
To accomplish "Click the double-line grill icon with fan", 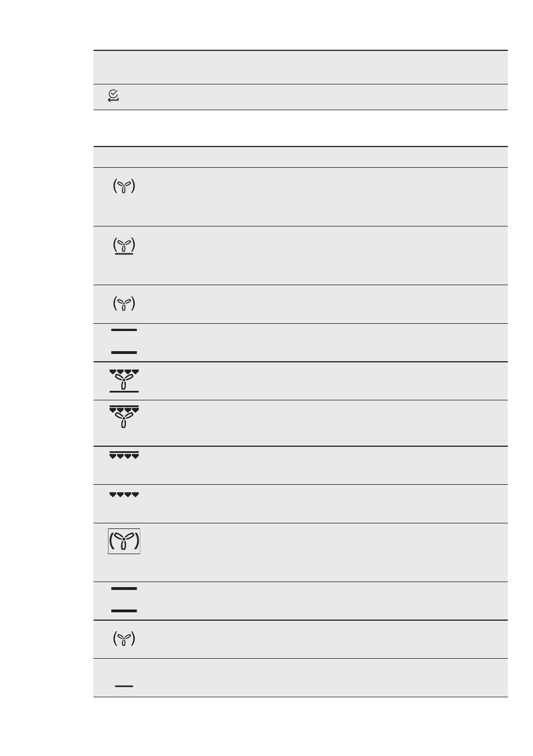I will tap(124, 417).
